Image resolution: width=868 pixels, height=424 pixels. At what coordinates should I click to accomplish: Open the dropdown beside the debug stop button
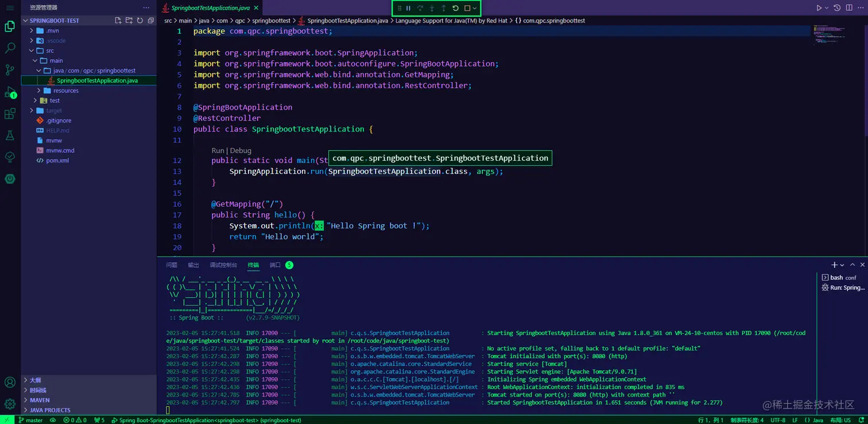[475, 8]
